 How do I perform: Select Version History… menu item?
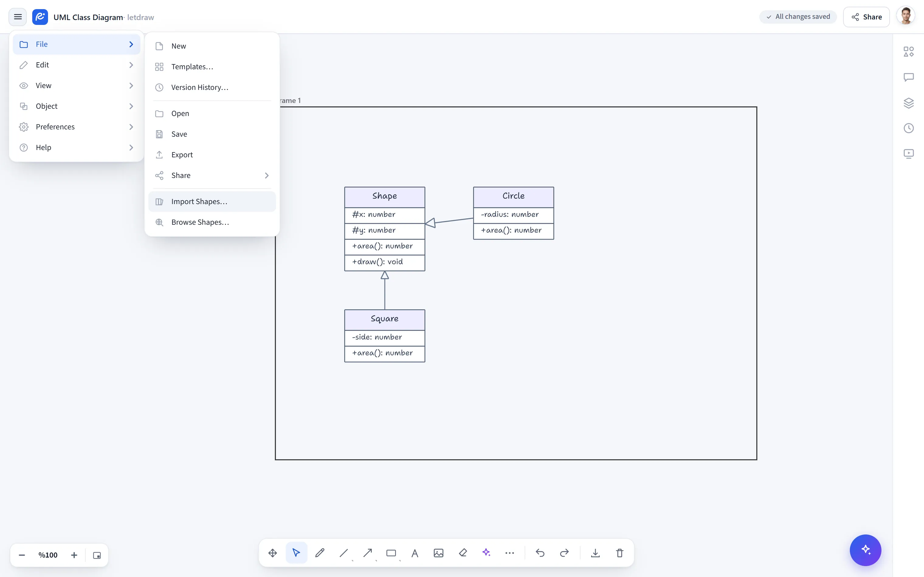tap(212, 87)
